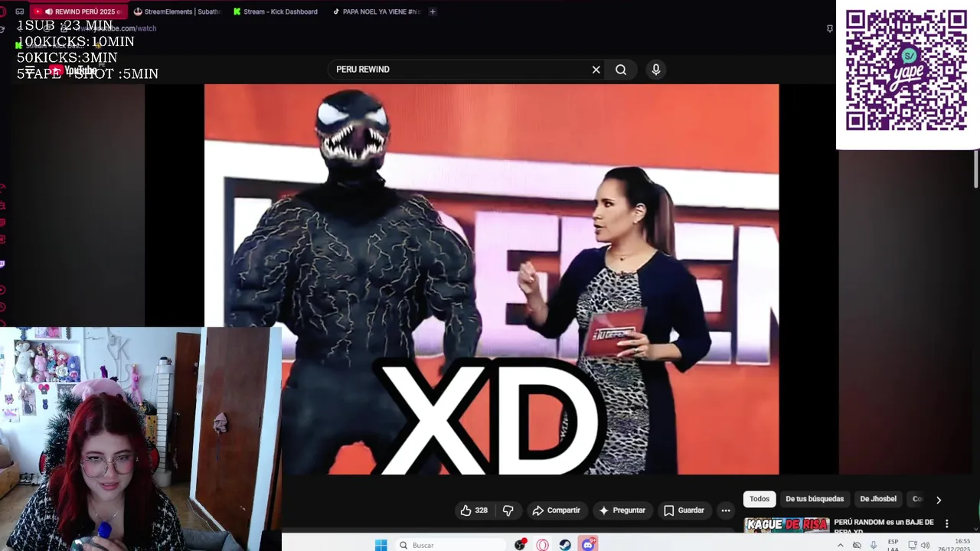Save the video with Guardar button

tap(684, 510)
